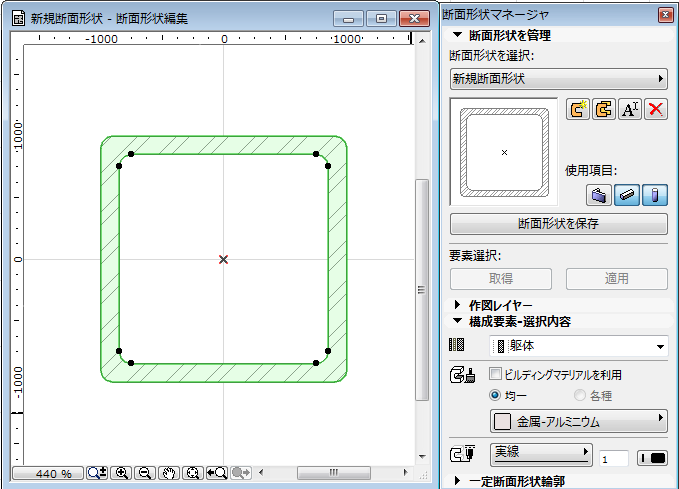Click the profile preview thumbnail
The height and width of the screenshot is (489, 679).
[504, 152]
